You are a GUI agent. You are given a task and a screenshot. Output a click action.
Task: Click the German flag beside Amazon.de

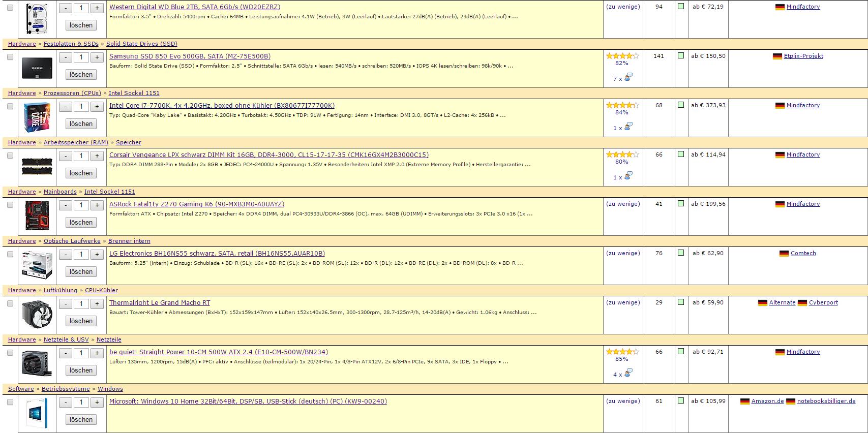click(745, 401)
